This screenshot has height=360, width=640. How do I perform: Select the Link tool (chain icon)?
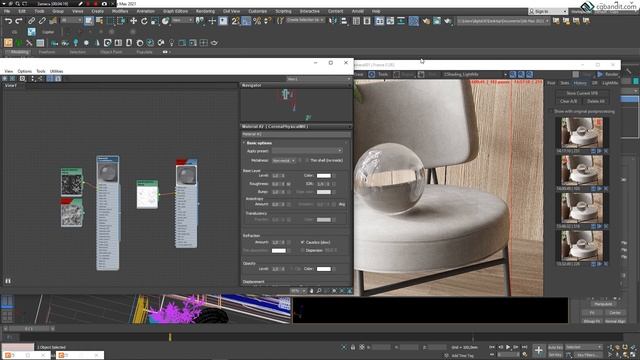tap(31, 20)
